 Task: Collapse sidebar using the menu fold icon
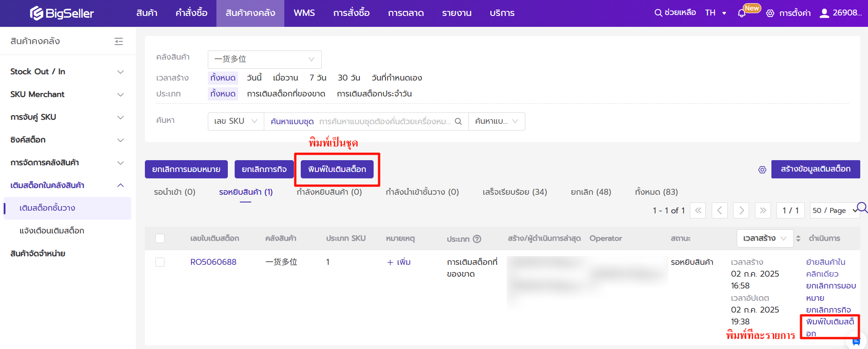119,41
